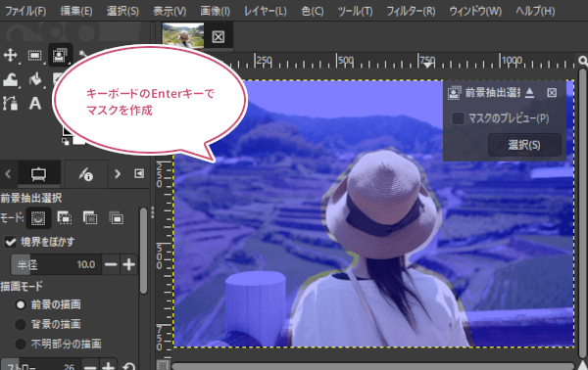Choose Subtract from selection mode
The image size is (588, 370).
(90, 218)
